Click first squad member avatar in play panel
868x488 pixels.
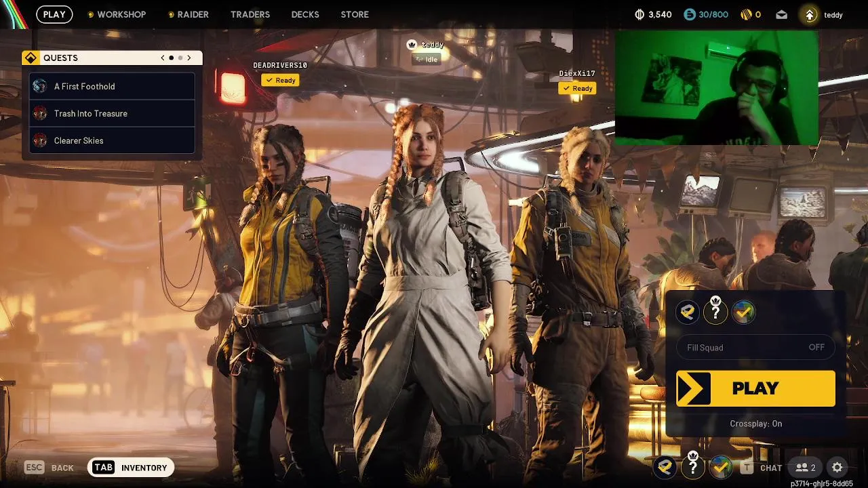[688, 312]
